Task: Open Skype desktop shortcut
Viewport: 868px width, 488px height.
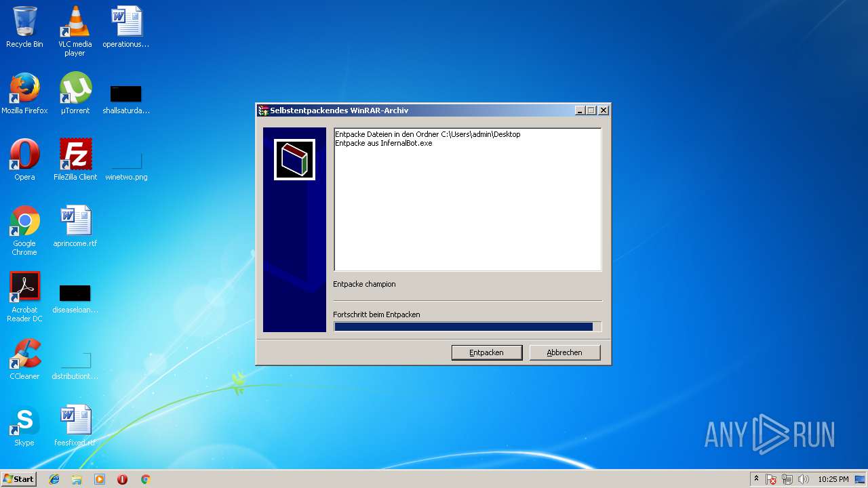Action: pyautogui.click(x=24, y=426)
